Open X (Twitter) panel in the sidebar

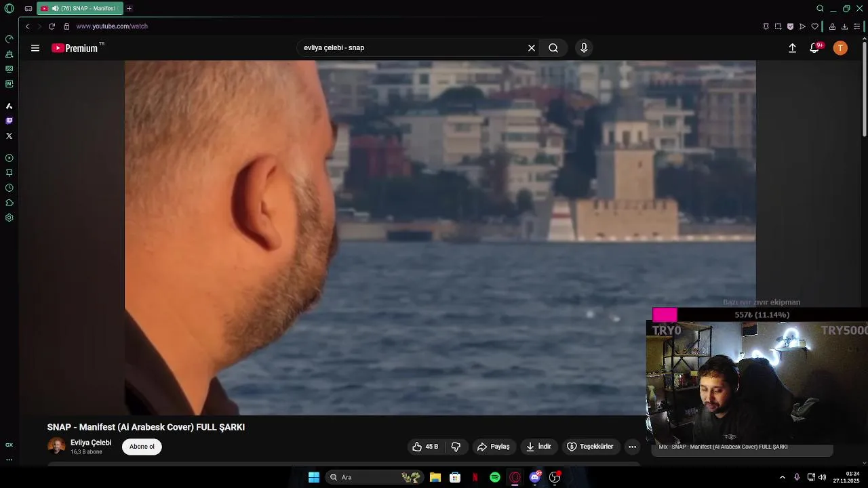(9, 136)
